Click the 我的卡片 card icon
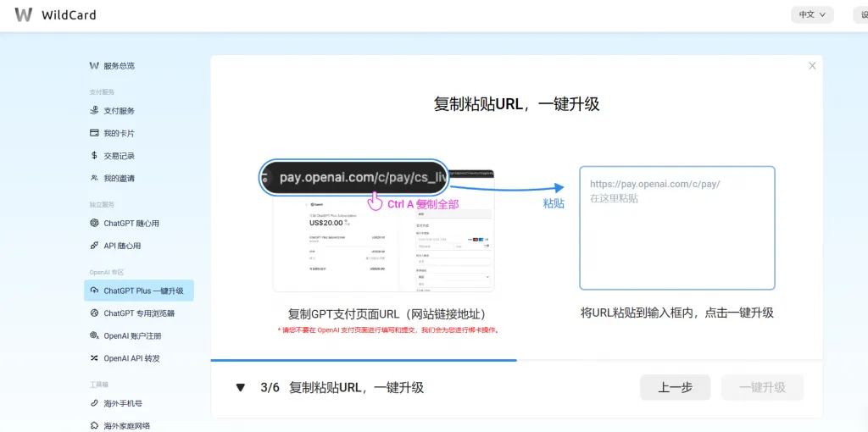This screenshot has height=432, width=868. pos(94,133)
